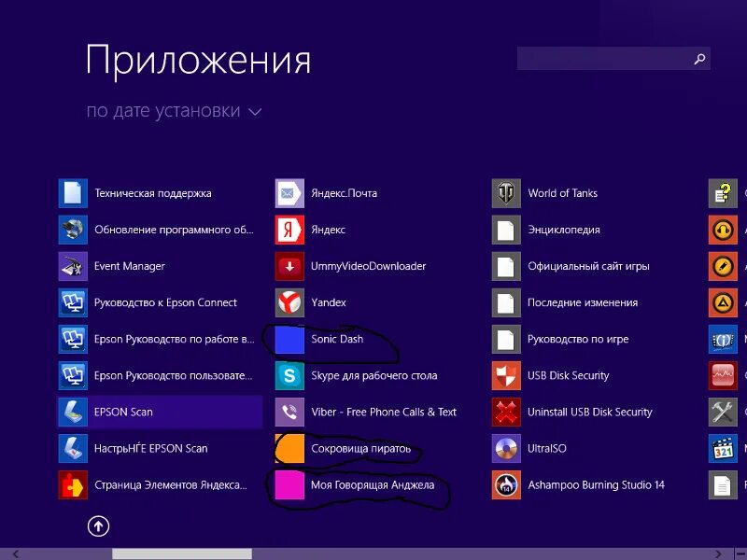Click the Event Manager label
Viewport: 747px width, 560px height.
(x=130, y=266)
